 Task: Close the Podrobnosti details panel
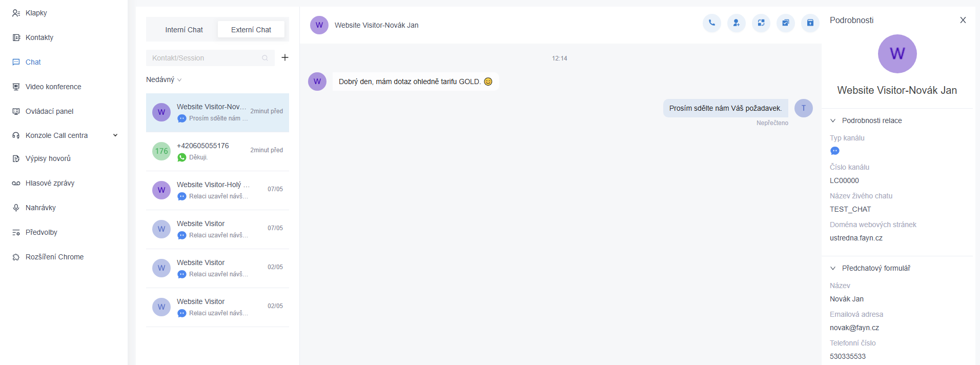[x=963, y=20]
